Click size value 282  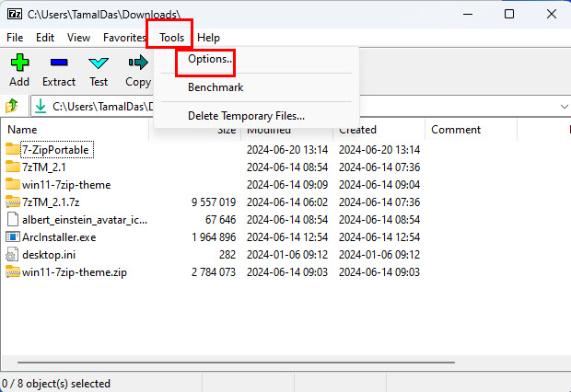[x=227, y=254]
